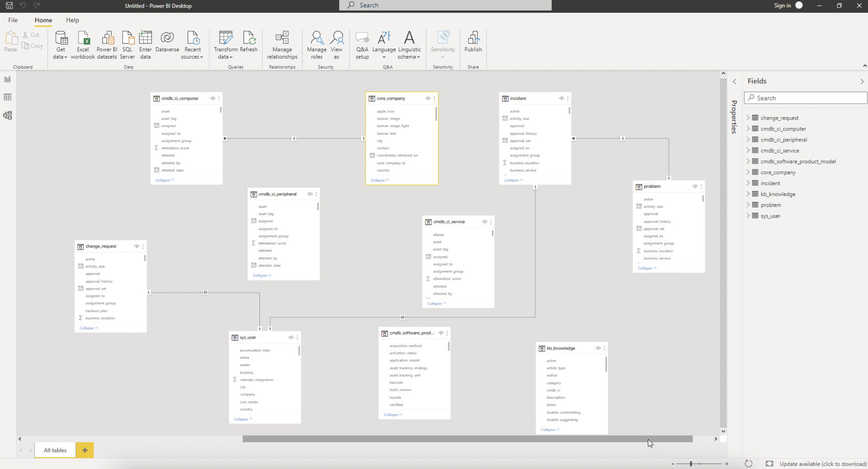Select the All tables layout tab
The height and width of the screenshot is (469, 868).
(x=55, y=450)
